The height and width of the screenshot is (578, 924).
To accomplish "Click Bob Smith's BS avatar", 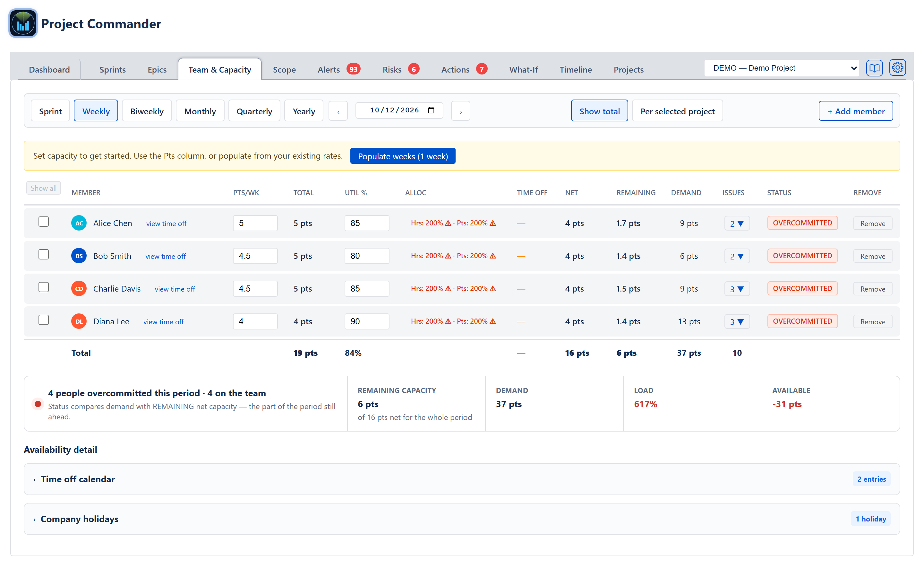I will point(79,256).
